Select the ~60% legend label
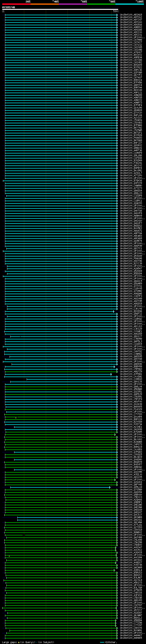This screenshot has width=146, height=644. click(83, 2)
